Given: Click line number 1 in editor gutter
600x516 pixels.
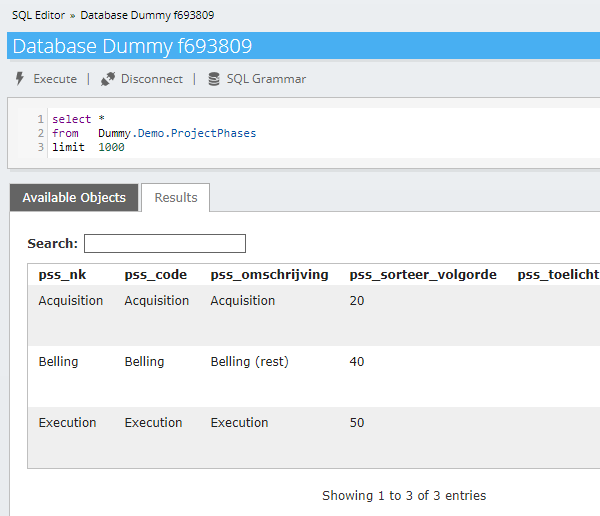Looking at the screenshot, I should [41, 119].
